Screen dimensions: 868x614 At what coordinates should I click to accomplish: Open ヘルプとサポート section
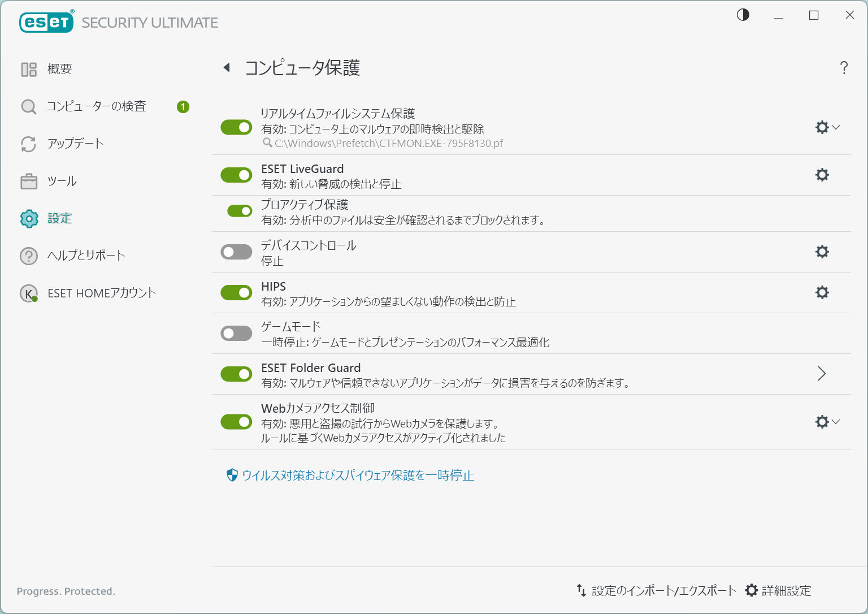pyautogui.click(x=86, y=256)
